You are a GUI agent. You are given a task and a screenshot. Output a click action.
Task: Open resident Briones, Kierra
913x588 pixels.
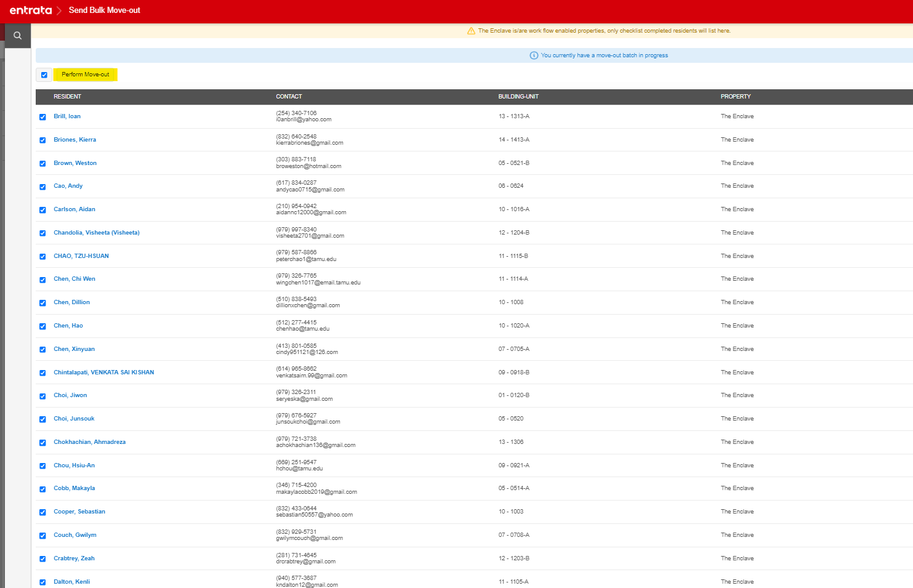pyautogui.click(x=75, y=140)
